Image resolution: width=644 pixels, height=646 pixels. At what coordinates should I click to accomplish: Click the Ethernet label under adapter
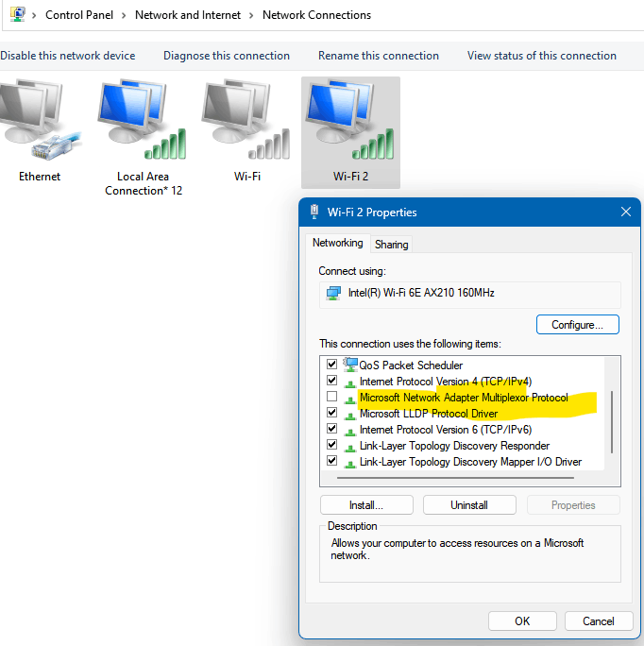click(x=40, y=177)
